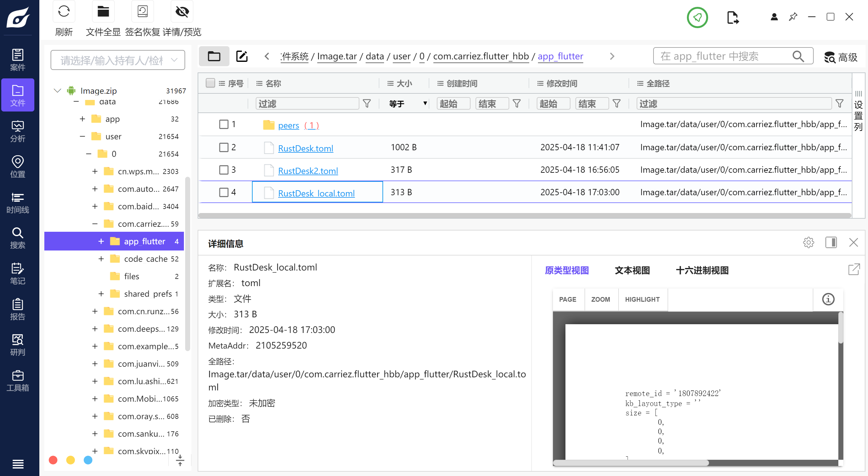Click the blue color tag dot
868x476 pixels.
[x=88, y=460]
